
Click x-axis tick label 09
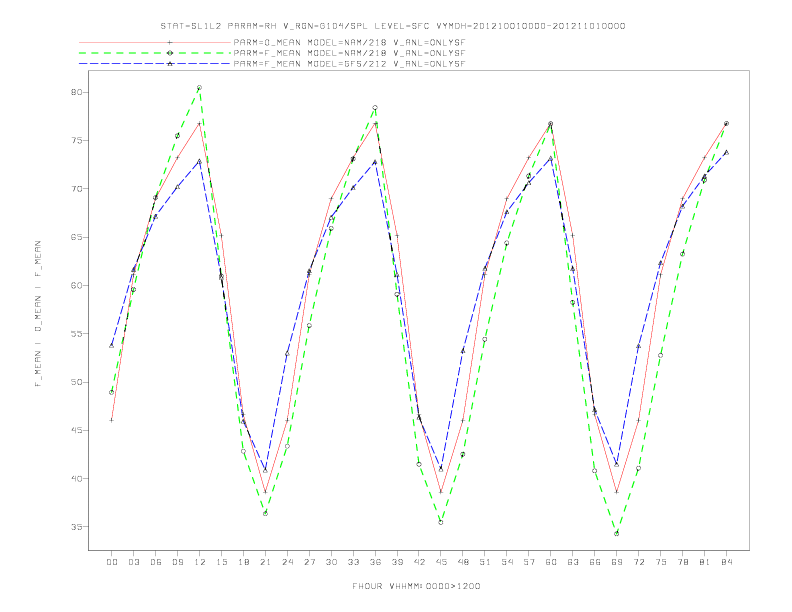177,562
